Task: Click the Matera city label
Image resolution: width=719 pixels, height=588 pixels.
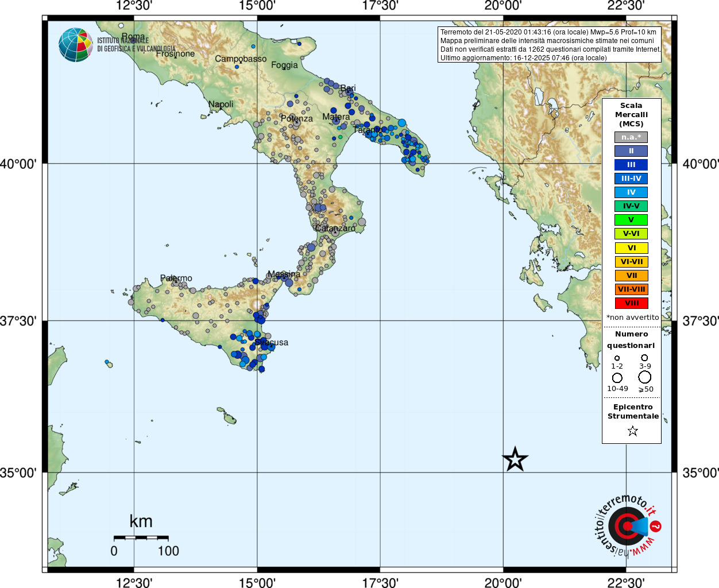Action: pyautogui.click(x=336, y=117)
